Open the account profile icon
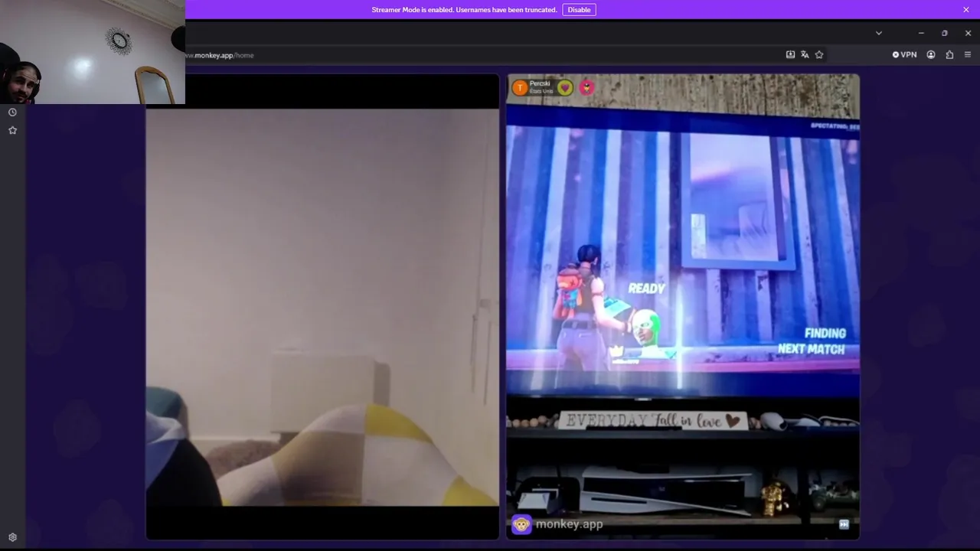The width and height of the screenshot is (980, 551). point(931,54)
